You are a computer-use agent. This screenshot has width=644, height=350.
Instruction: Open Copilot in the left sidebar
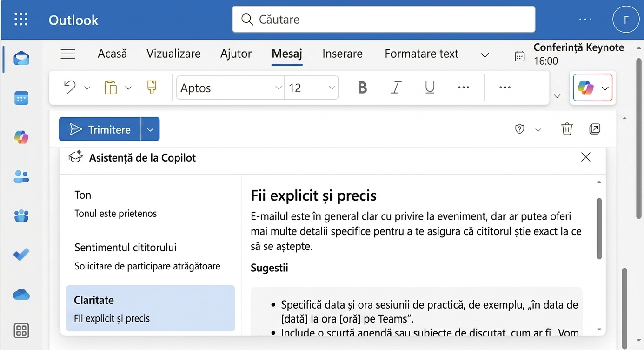[21, 137]
